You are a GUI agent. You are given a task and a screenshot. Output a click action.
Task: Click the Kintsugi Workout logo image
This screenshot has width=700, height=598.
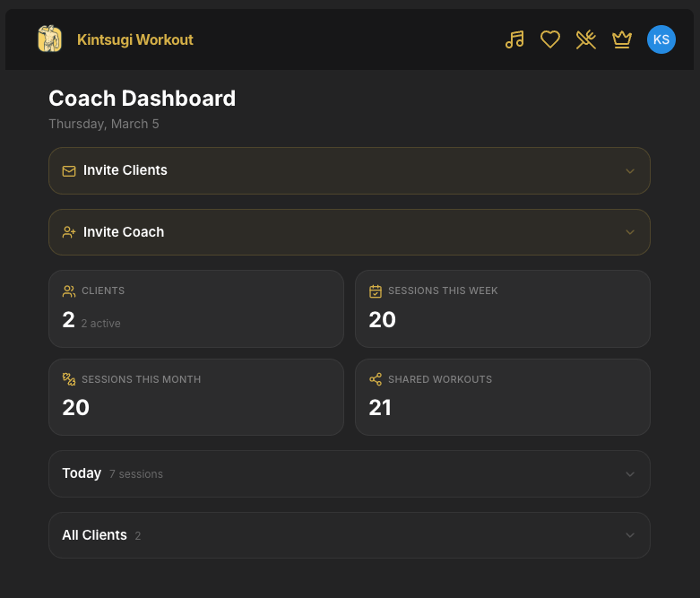(49, 39)
